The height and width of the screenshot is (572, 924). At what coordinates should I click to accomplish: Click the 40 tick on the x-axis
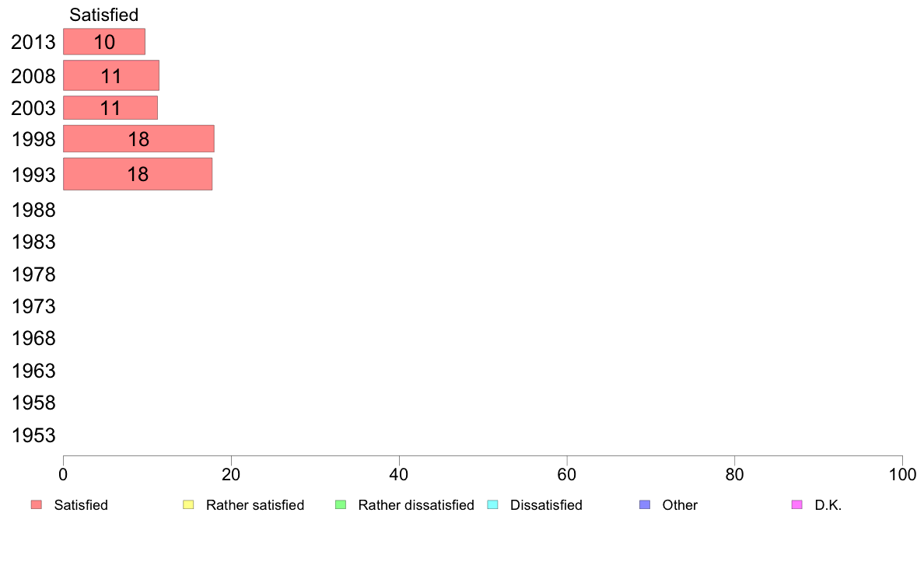click(399, 474)
